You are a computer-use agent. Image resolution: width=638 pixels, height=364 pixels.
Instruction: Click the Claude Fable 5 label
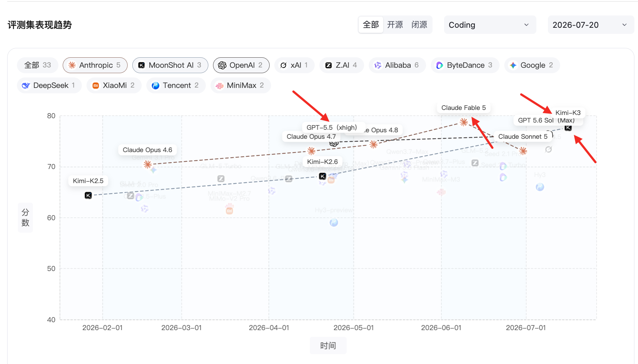click(464, 108)
